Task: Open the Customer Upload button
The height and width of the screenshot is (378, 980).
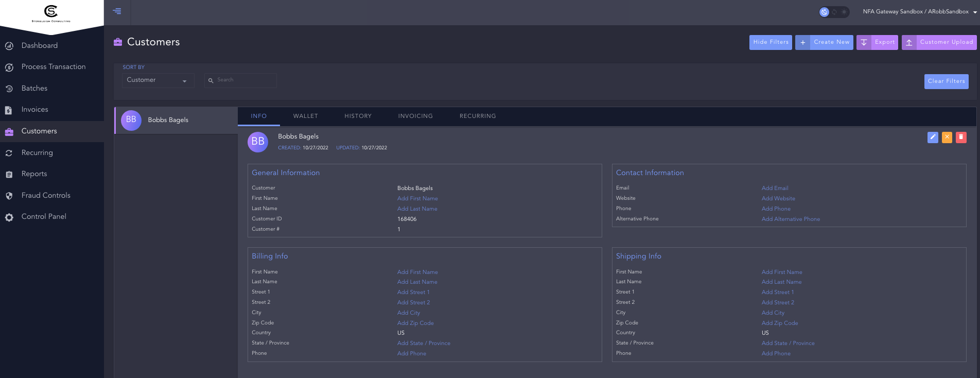Action: (939, 42)
